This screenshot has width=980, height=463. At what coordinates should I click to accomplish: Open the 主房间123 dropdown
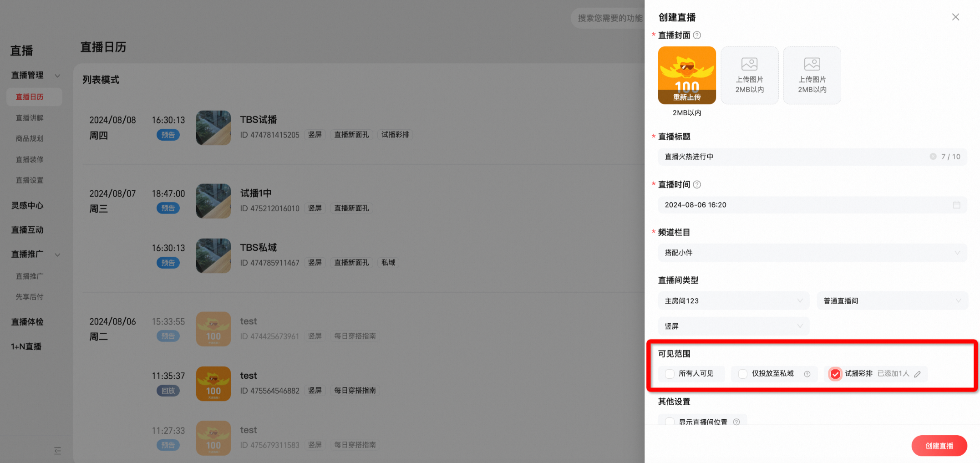point(734,300)
